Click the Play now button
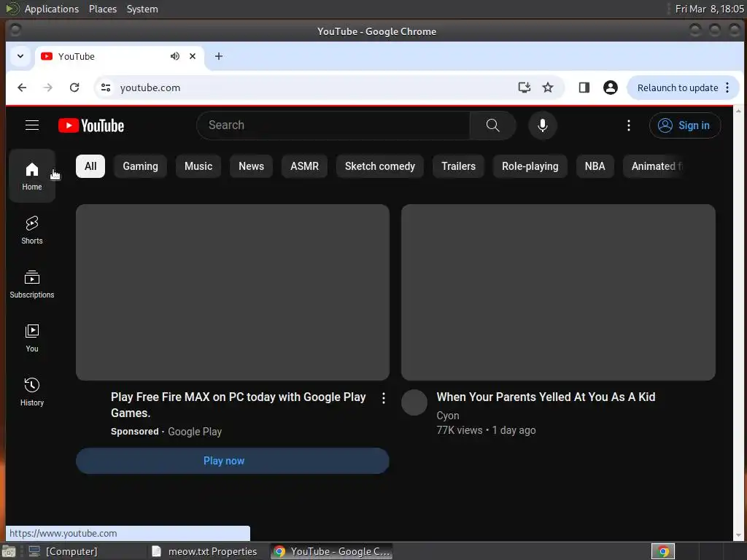Screen dimensions: 747x560 [233, 461]
